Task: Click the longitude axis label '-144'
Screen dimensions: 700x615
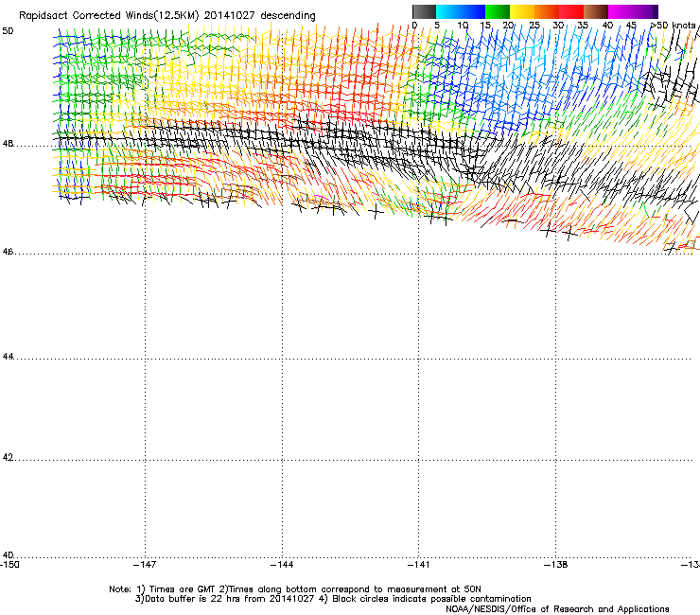Action: [x=282, y=564]
